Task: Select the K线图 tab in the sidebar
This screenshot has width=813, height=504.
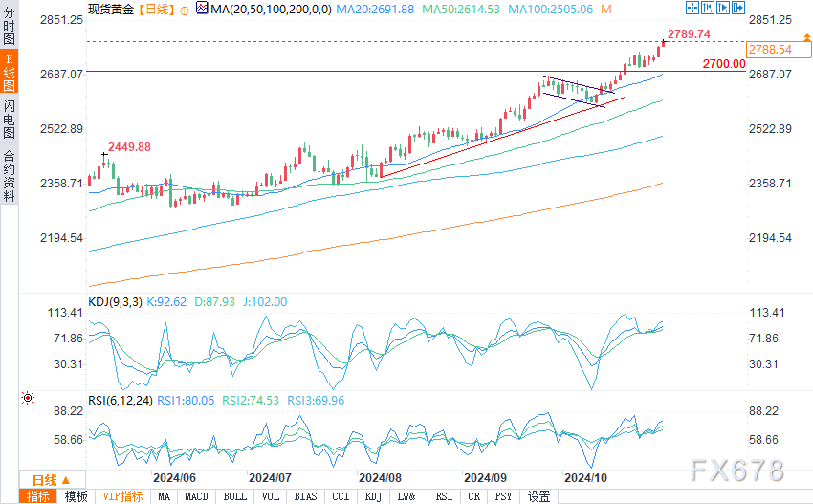Action: click(9, 73)
